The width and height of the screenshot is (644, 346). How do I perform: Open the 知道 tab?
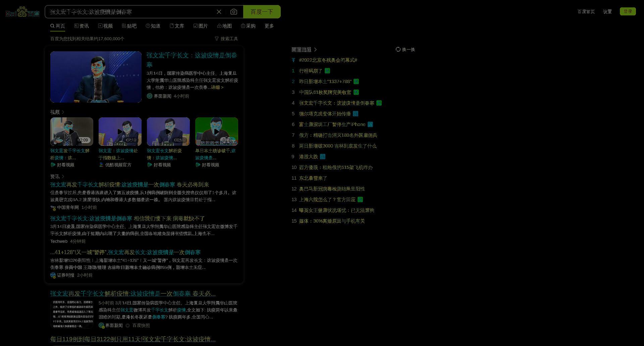(x=153, y=26)
